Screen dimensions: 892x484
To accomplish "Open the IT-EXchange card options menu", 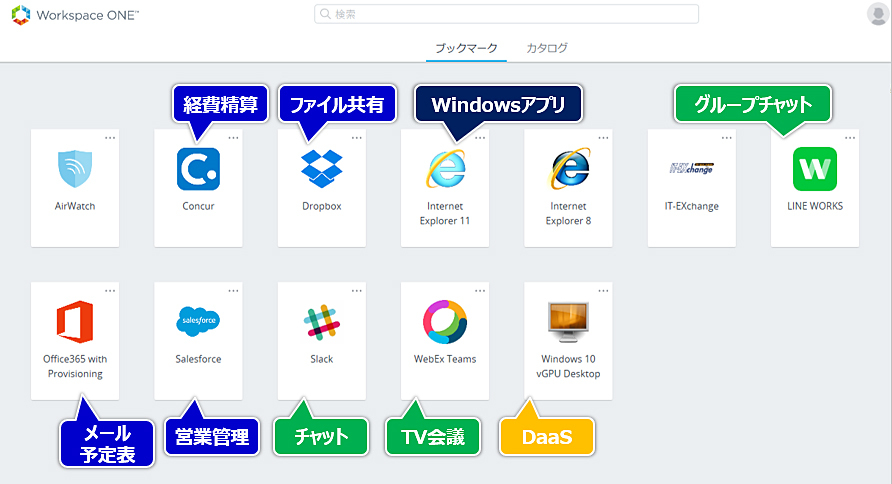I will tap(726, 138).
